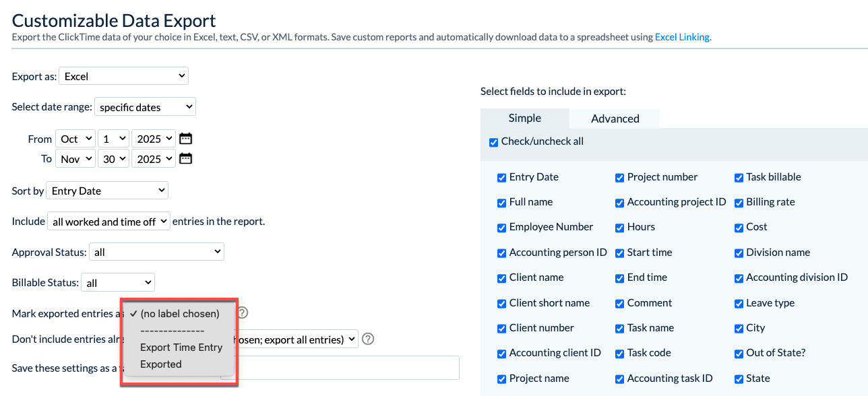Toggle Client short name checkbox
This screenshot has width=868, height=396.
point(502,304)
